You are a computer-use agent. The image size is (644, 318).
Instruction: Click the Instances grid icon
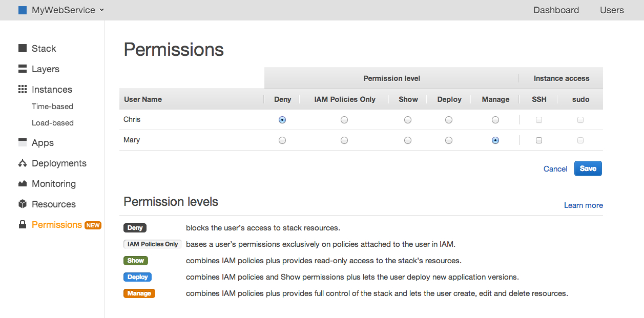(23, 90)
